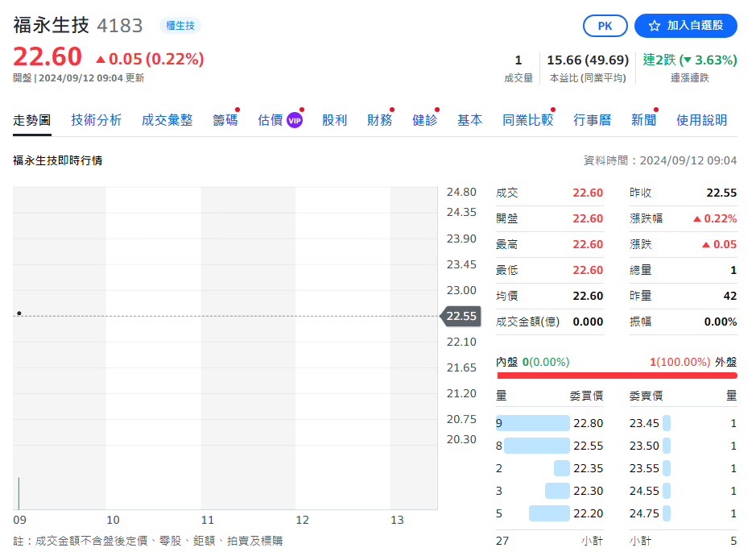Click the 昨量 value 42
The width and height of the screenshot is (756, 552).
(x=730, y=296)
